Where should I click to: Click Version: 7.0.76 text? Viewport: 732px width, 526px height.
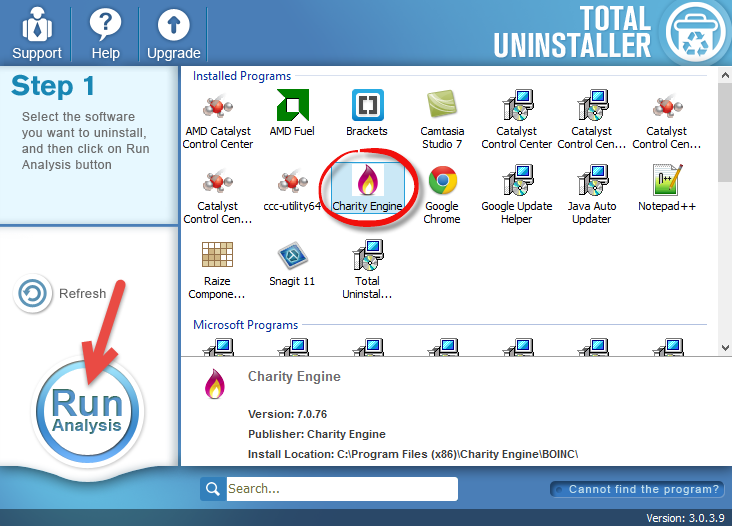coord(287,414)
